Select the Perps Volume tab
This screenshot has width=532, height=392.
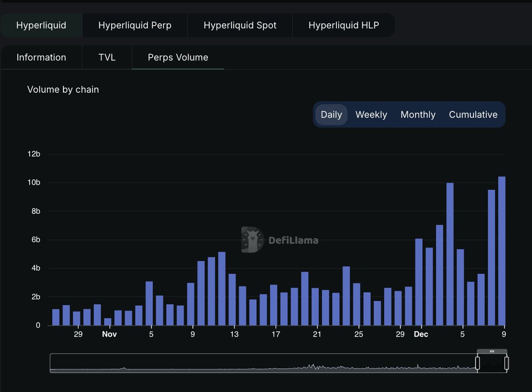(x=177, y=57)
